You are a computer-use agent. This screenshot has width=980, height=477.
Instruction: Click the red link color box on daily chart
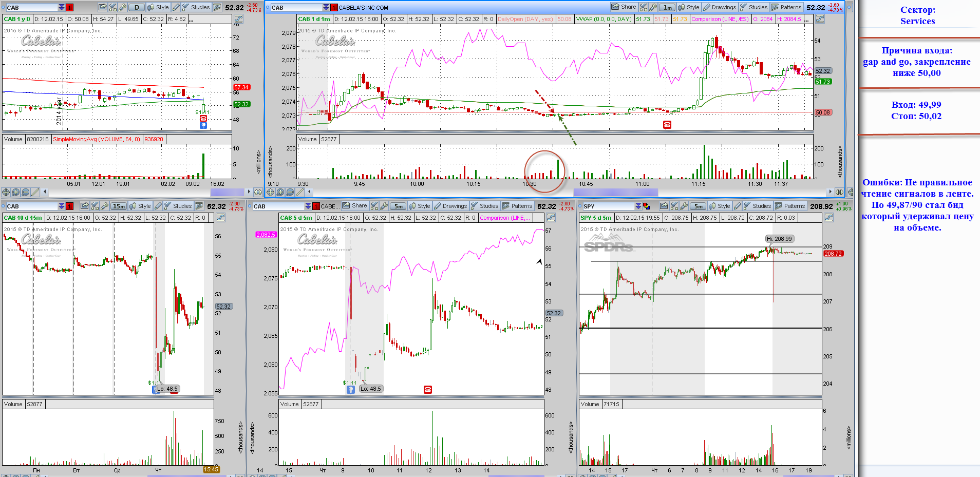[69, 7]
